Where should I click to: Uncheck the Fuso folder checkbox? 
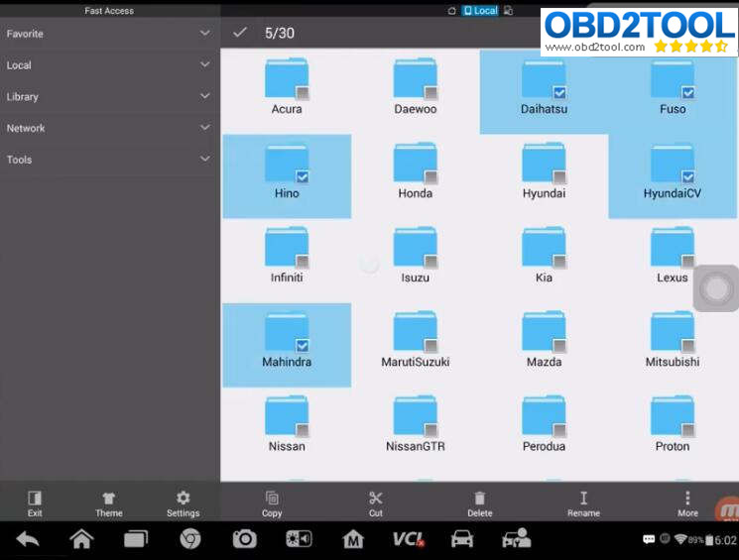688,93
